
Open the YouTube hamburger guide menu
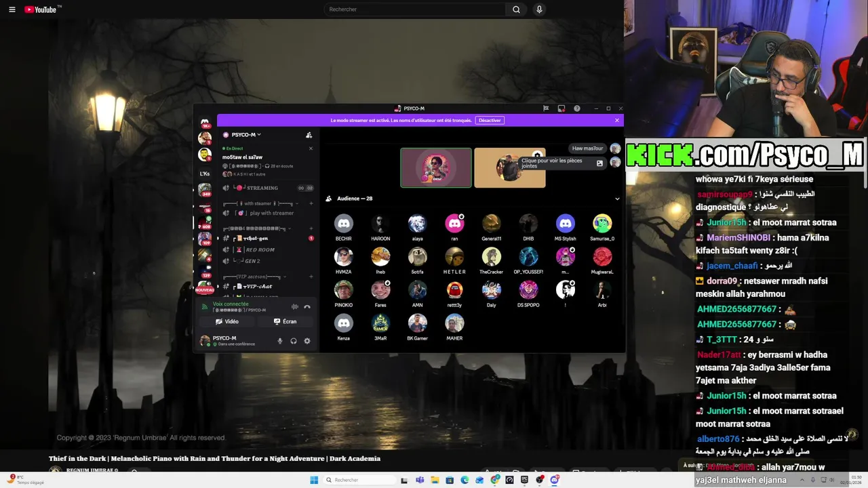[x=12, y=9]
